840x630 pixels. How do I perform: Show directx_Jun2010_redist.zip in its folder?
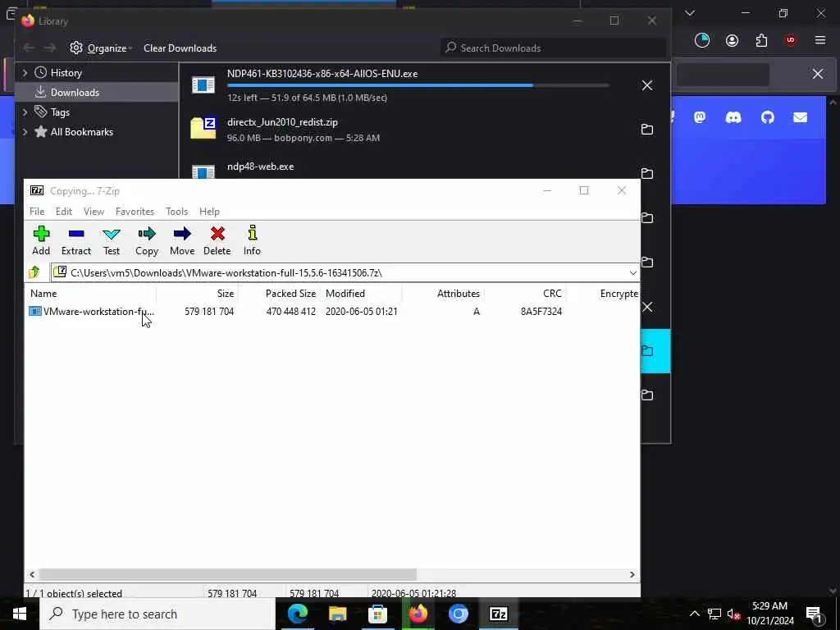click(647, 129)
